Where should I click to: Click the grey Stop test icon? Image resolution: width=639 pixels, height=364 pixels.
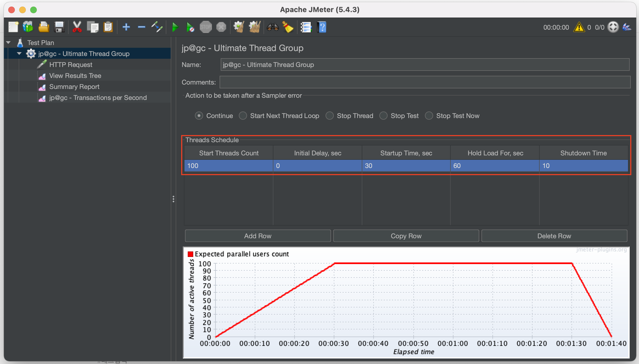click(x=206, y=27)
